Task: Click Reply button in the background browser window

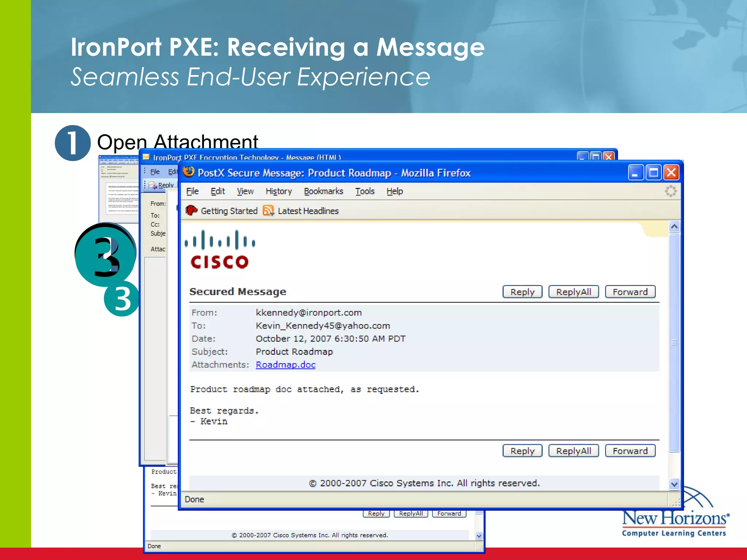Action: click(376, 513)
